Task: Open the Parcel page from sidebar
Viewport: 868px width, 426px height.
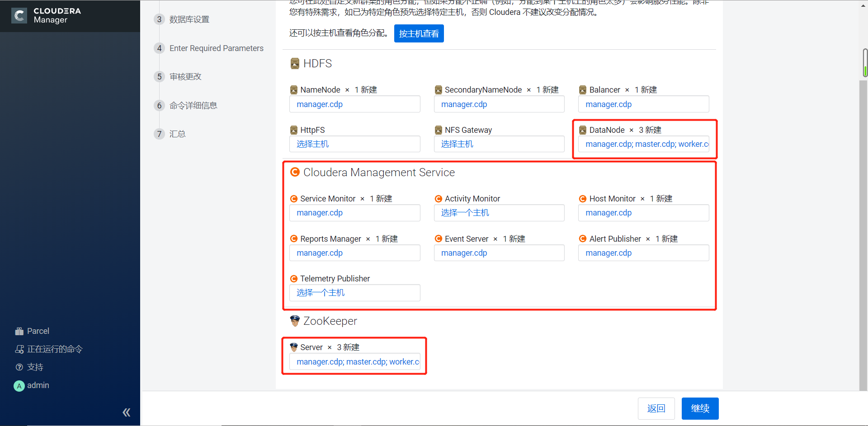Action: tap(38, 331)
